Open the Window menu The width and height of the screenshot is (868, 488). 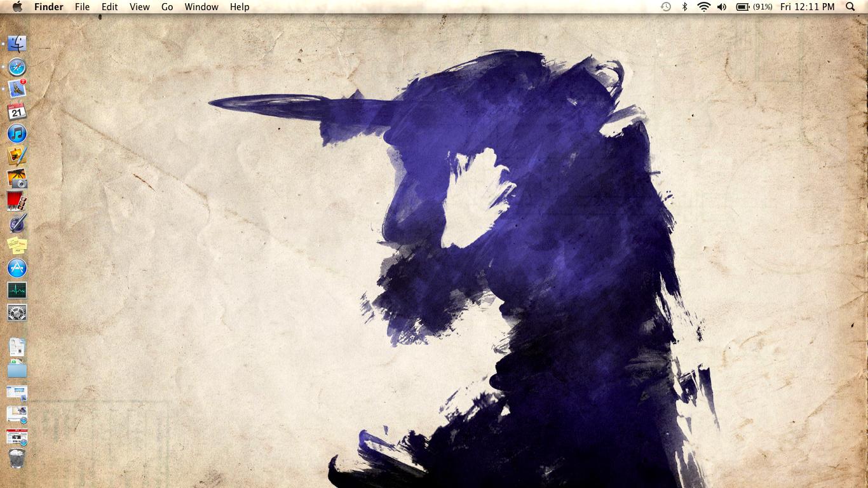(201, 7)
